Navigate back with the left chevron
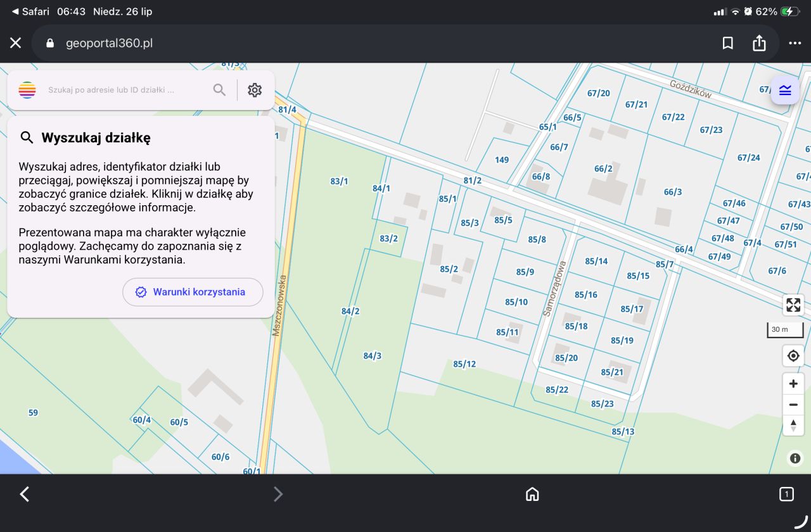The height and width of the screenshot is (532, 811). pyautogui.click(x=25, y=494)
